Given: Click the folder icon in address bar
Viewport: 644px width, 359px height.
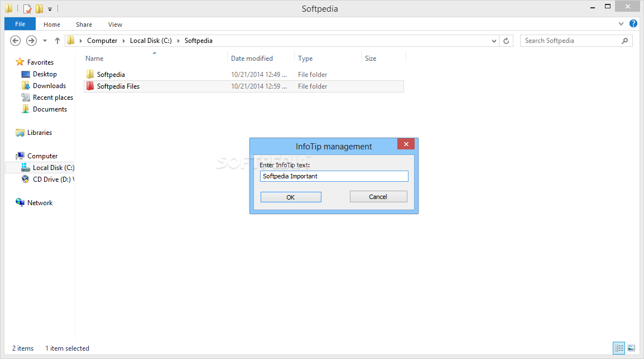Looking at the screenshot, I should point(71,40).
